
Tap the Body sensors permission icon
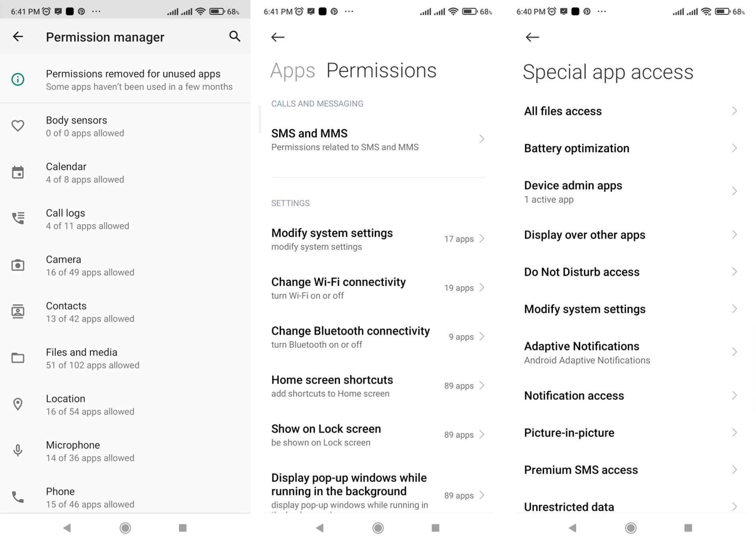tap(18, 126)
